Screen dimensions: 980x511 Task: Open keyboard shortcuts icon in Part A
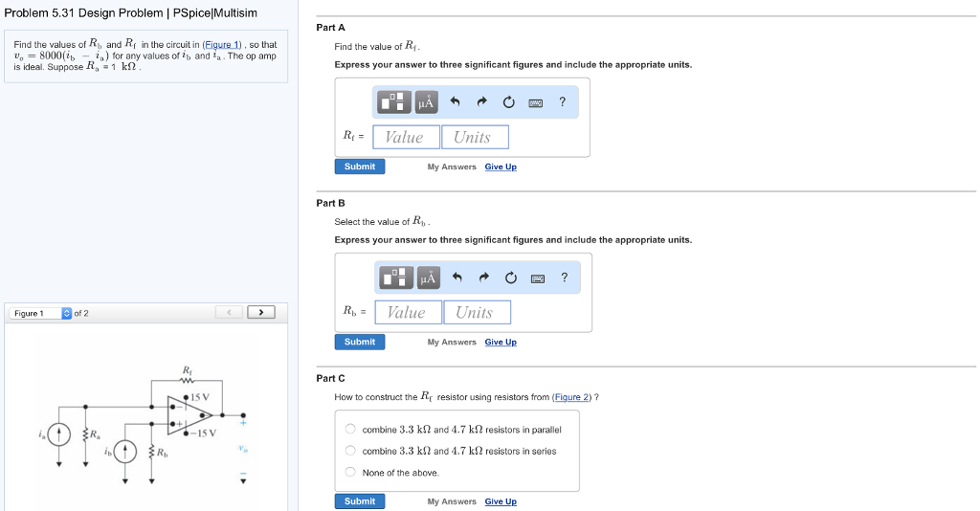[535, 102]
